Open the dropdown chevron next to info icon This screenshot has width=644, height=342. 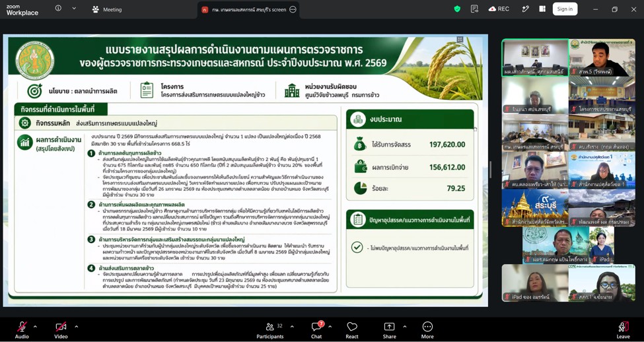(74, 8)
